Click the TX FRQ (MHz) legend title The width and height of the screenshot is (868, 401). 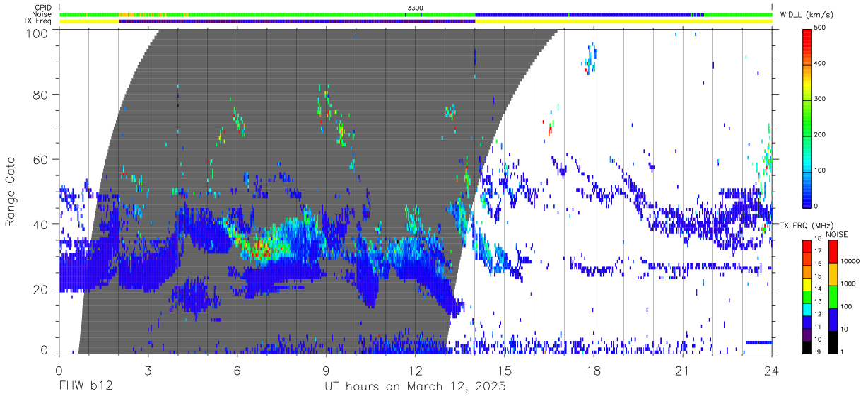(807, 225)
